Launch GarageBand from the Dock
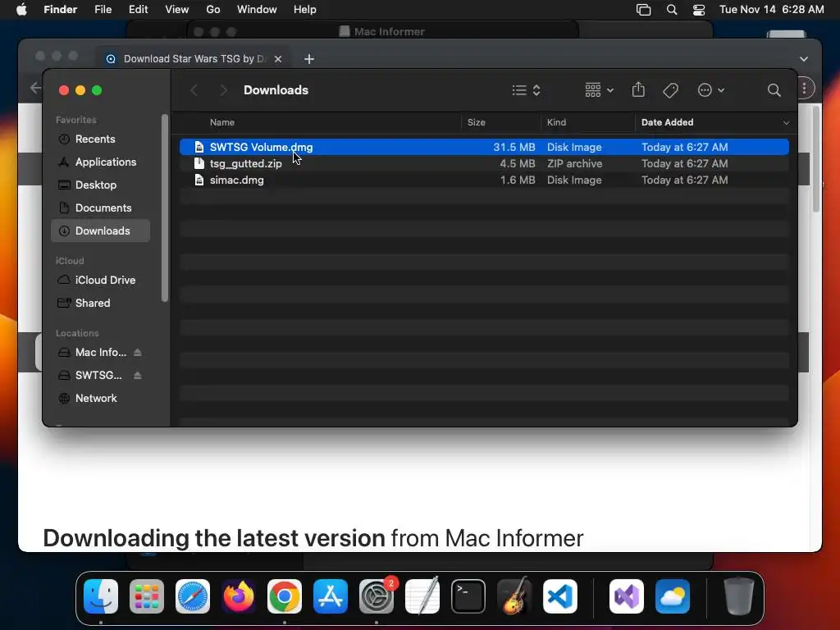 (x=514, y=596)
